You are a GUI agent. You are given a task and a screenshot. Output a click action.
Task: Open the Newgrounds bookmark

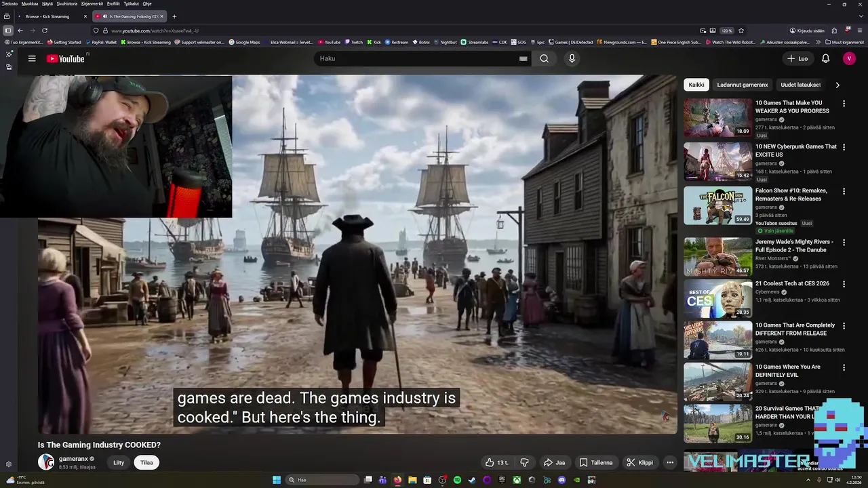pyautogui.click(x=622, y=42)
